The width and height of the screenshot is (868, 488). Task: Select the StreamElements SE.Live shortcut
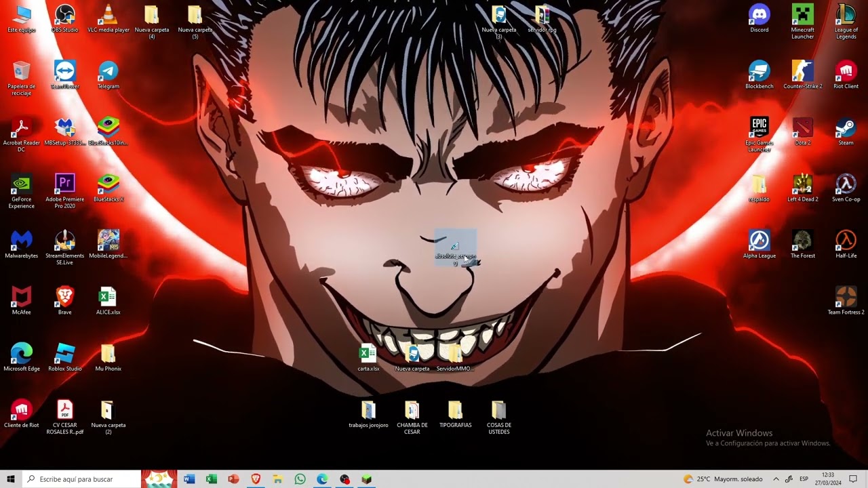point(65,248)
